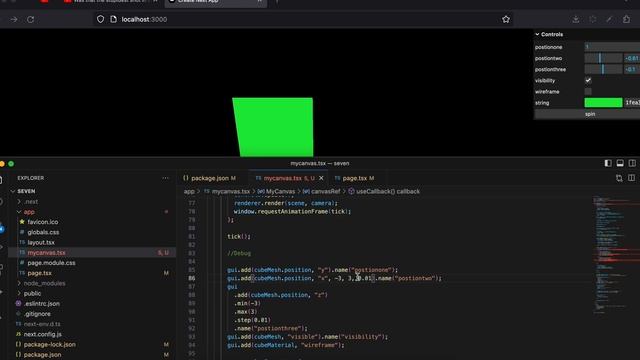Click the app breadcrumb segment
The width and height of the screenshot is (640, 360).
(189, 191)
